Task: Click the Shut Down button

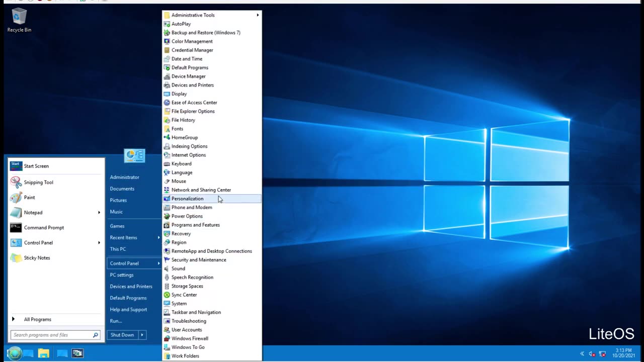Action: pos(122,335)
